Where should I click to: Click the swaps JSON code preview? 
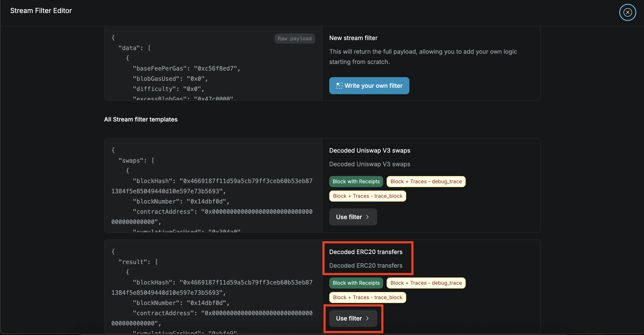coord(213,190)
